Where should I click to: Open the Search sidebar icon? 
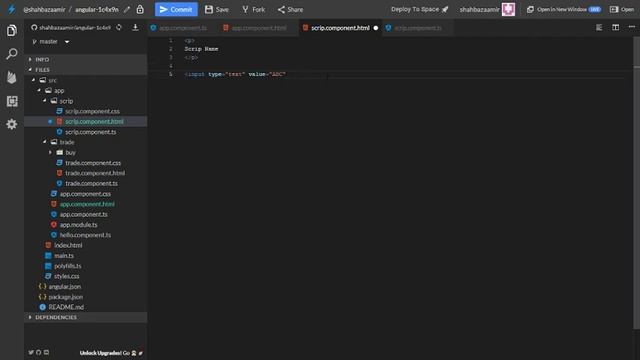(12, 53)
